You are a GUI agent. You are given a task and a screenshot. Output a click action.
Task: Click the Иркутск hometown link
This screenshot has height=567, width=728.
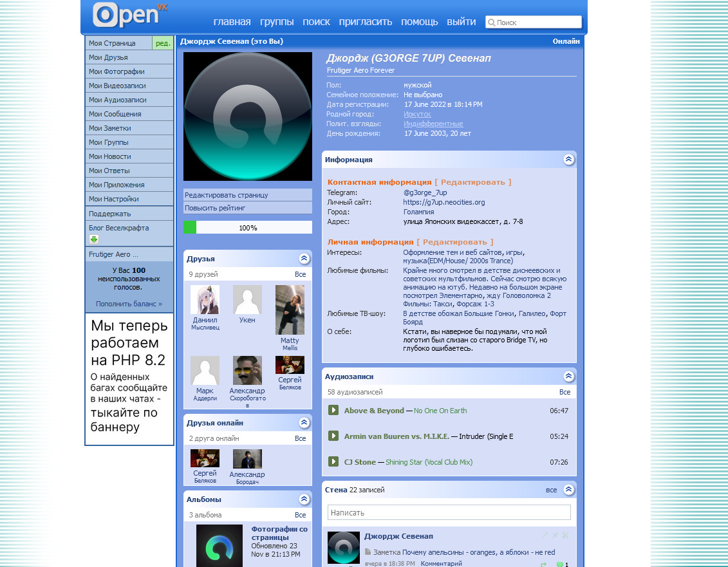point(417,114)
